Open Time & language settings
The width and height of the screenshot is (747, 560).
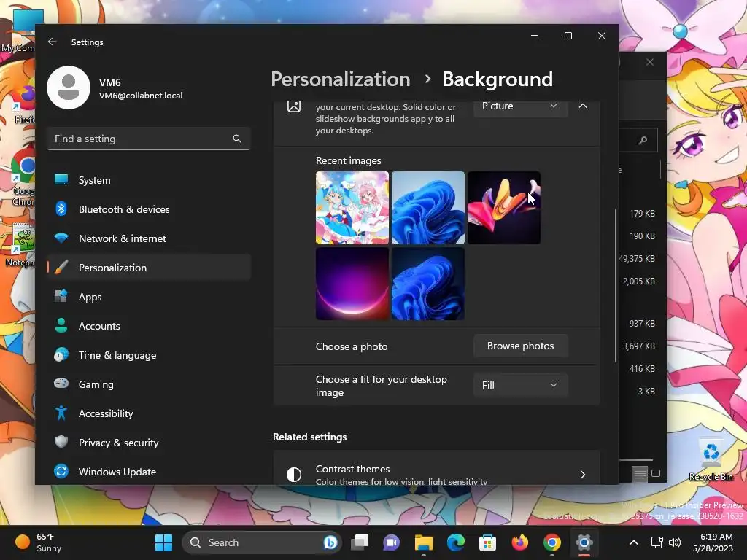[149, 355]
